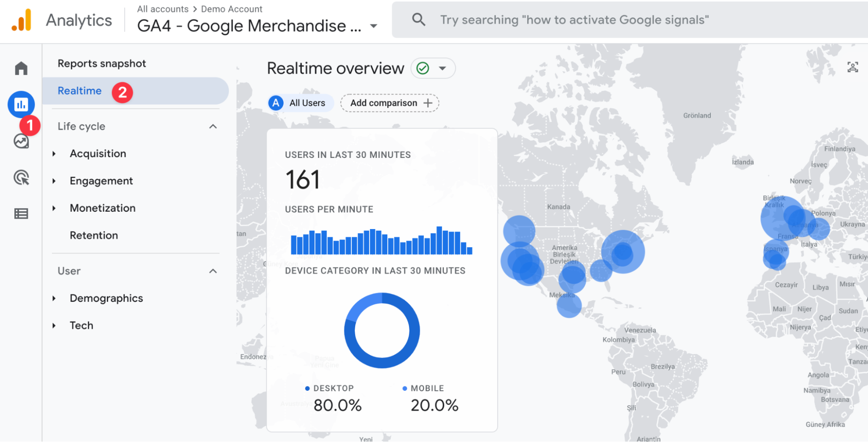Collapse the Life cycle section
Screen dimensions: 868x442
(213, 126)
